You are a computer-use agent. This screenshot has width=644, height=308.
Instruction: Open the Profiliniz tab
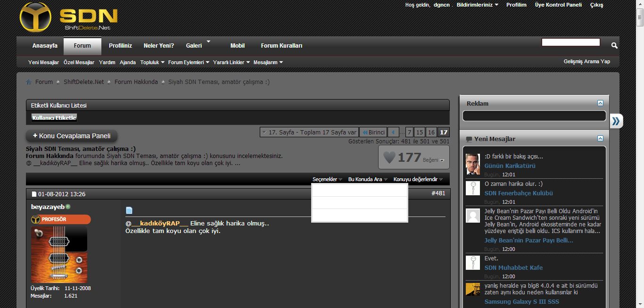[x=121, y=46]
